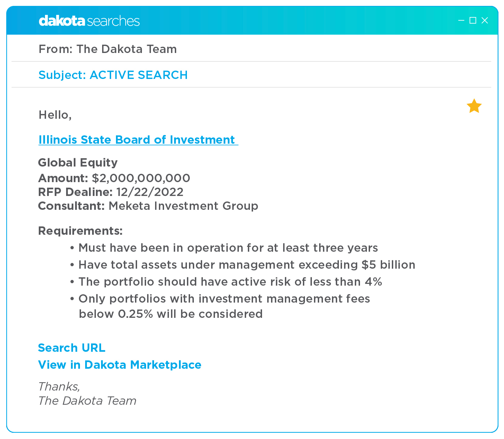The image size is (504, 439).
Task: Click the $2,000,000,000 amount value
Action: tap(141, 178)
